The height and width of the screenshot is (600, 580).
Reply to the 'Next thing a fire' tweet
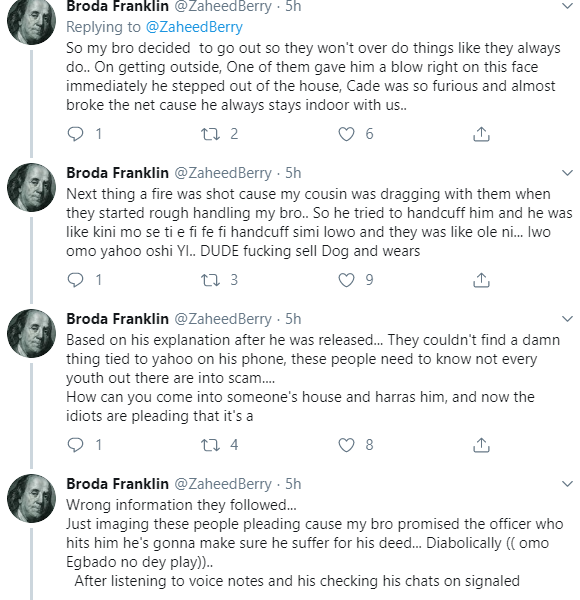75,280
